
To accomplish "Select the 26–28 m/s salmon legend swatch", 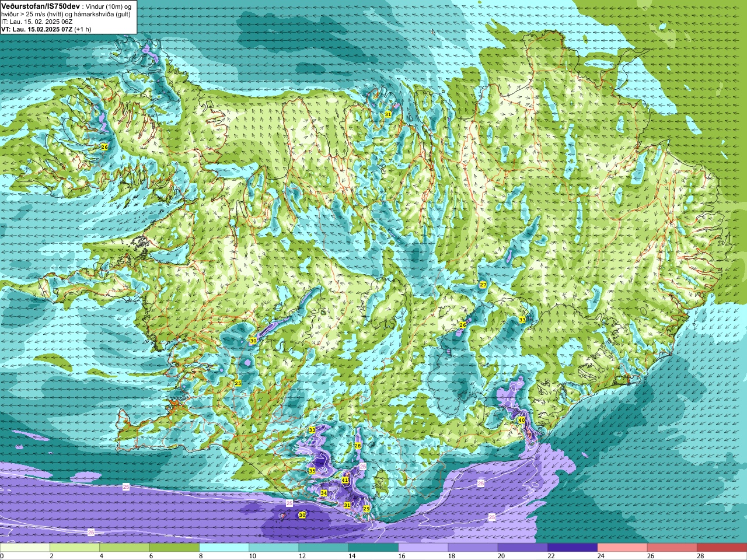I will coord(672,548).
